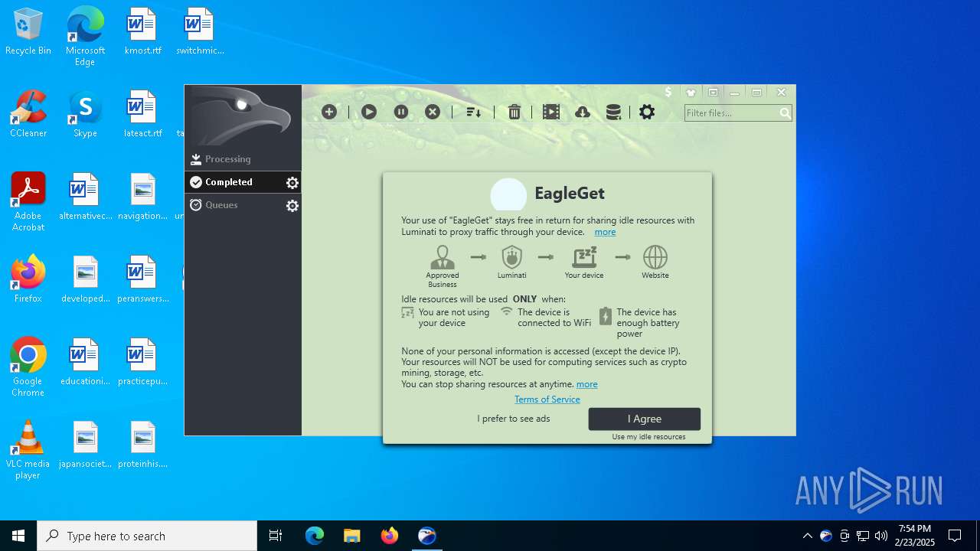This screenshot has height=551, width=980.
Task: Open the video sniffer film icon
Action: pyautogui.click(x=551, y=112)
